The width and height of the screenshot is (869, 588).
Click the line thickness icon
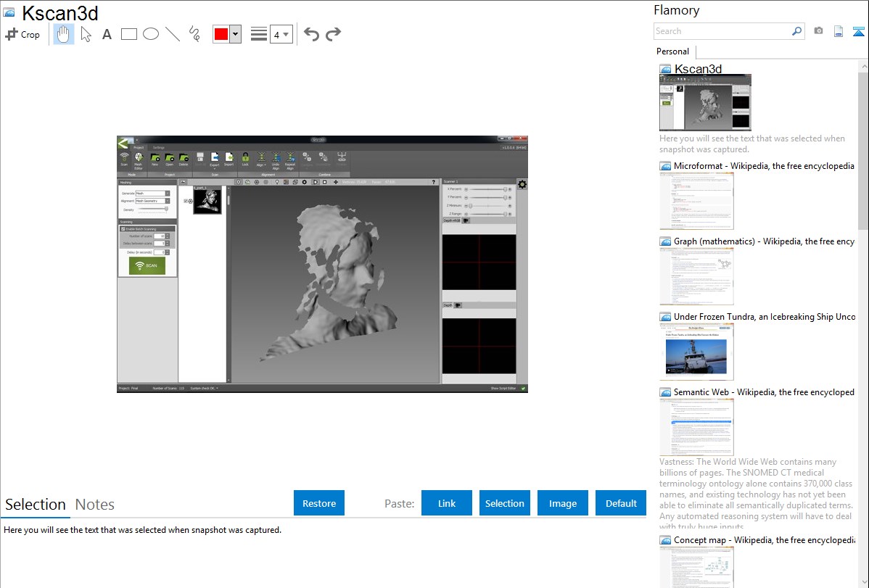click(259, 34)
